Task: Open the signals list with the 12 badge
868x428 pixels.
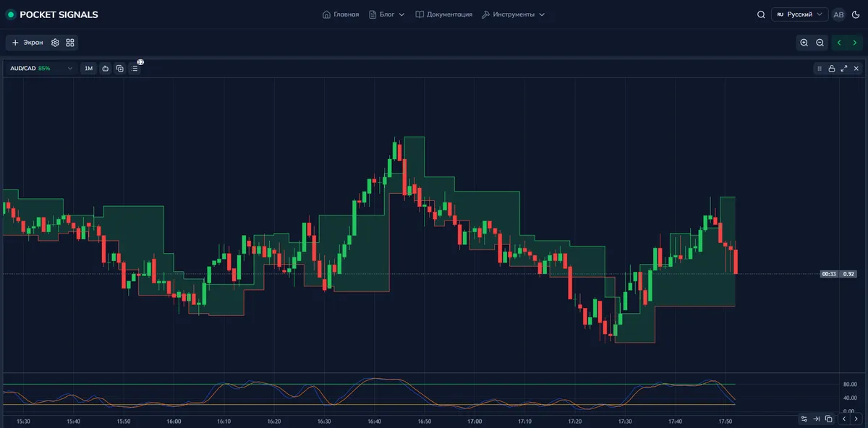Action: click(135, 68)
